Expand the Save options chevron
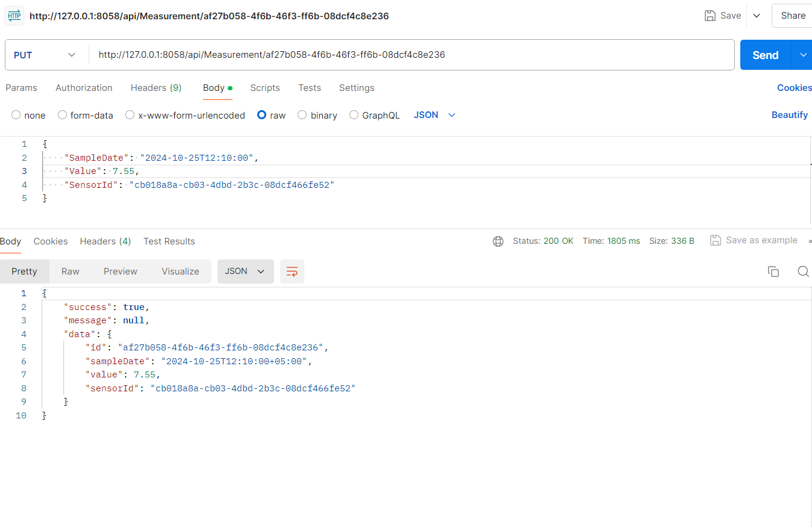Screen dimensions: 812x531 click(757, 16)
